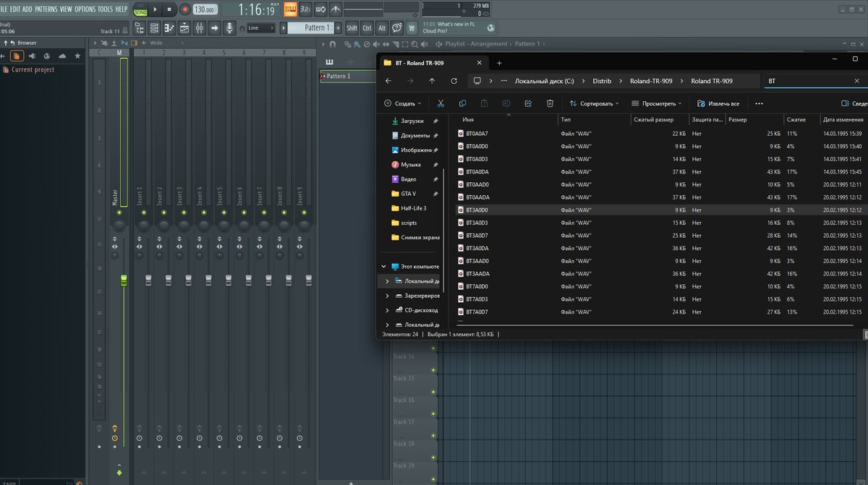Screen dimensions: 868x485
Task: Show browser favorites with the star icon
Action: click(x=77, y=56)
